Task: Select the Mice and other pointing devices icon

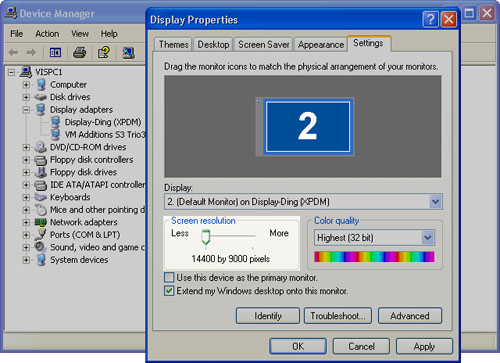Action: pos(41,210)
